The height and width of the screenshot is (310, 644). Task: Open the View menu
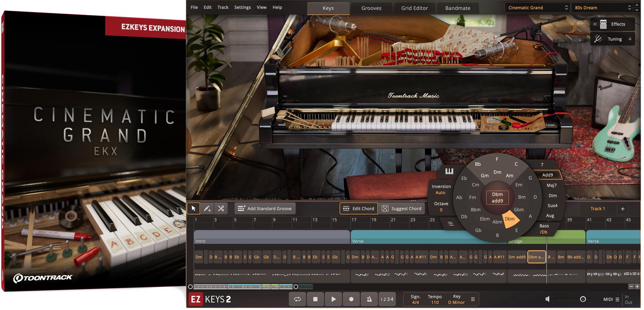262,7
